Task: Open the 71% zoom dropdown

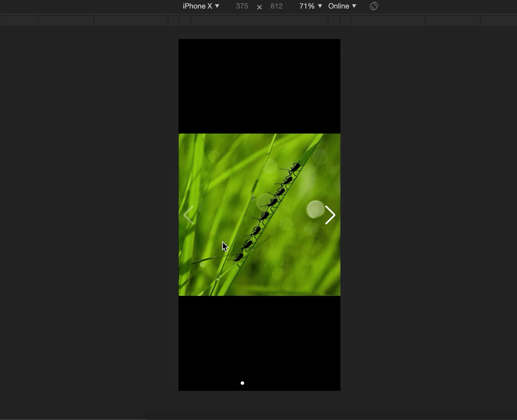Action: click(x=310, y=6)
